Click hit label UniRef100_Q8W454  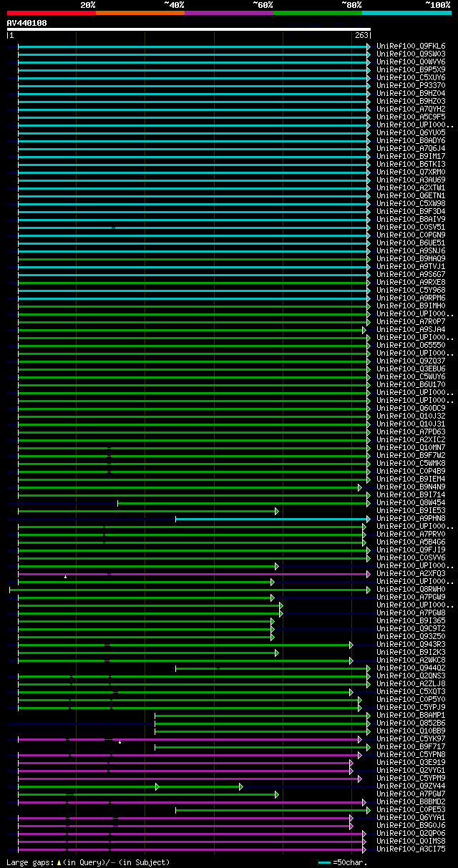(411, 502)
